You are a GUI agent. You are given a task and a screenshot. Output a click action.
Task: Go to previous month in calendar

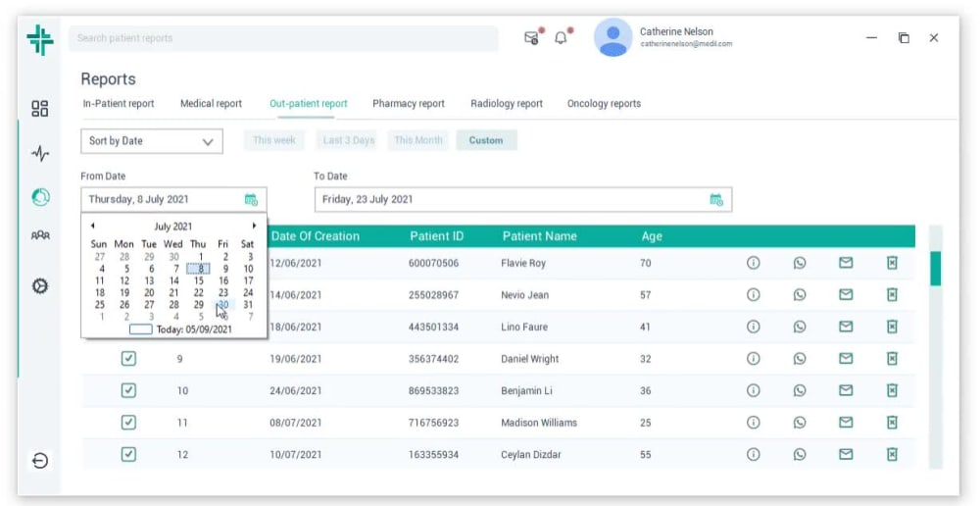pyautogui.click(x=92, y=226)
